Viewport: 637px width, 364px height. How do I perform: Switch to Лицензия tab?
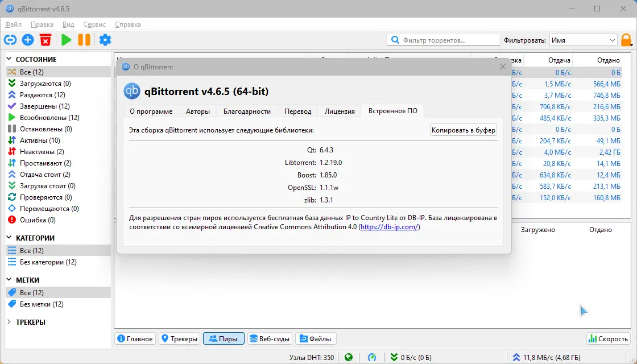340,111
